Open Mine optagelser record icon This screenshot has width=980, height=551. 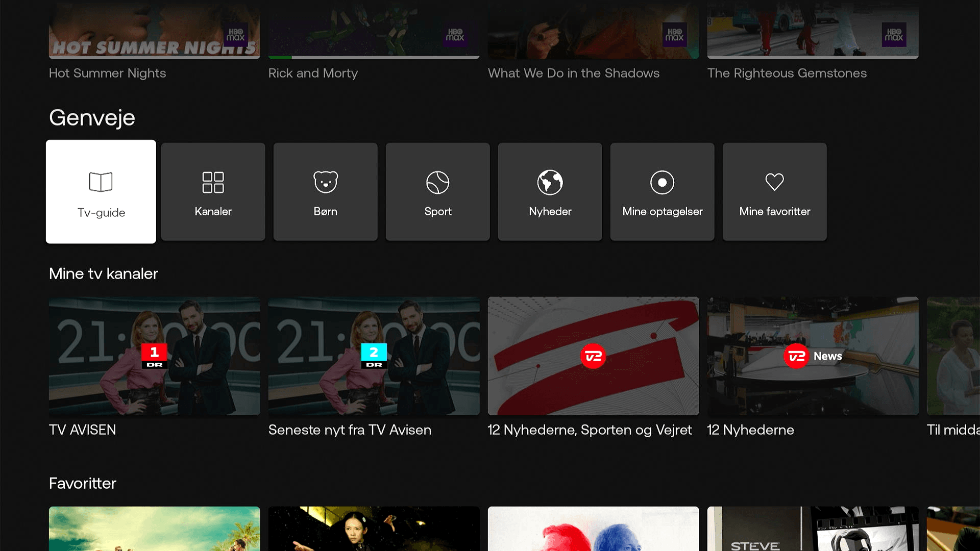click(662, 182)
